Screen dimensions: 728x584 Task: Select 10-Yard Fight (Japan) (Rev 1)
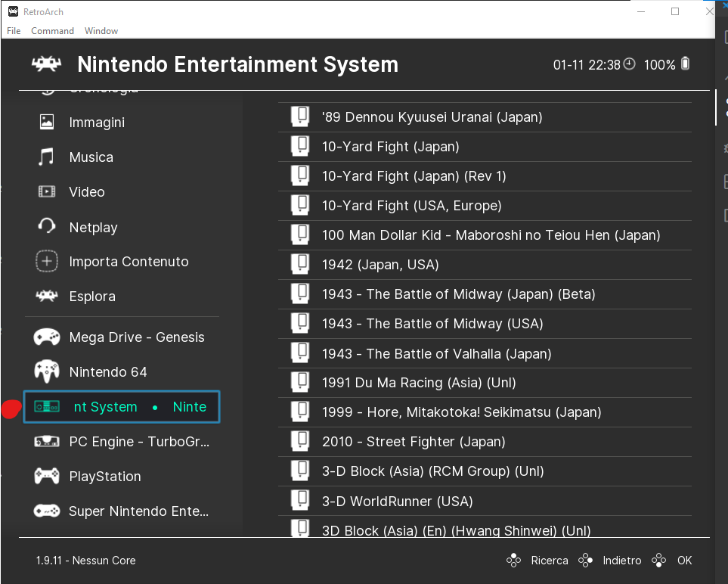coord(485,176)
